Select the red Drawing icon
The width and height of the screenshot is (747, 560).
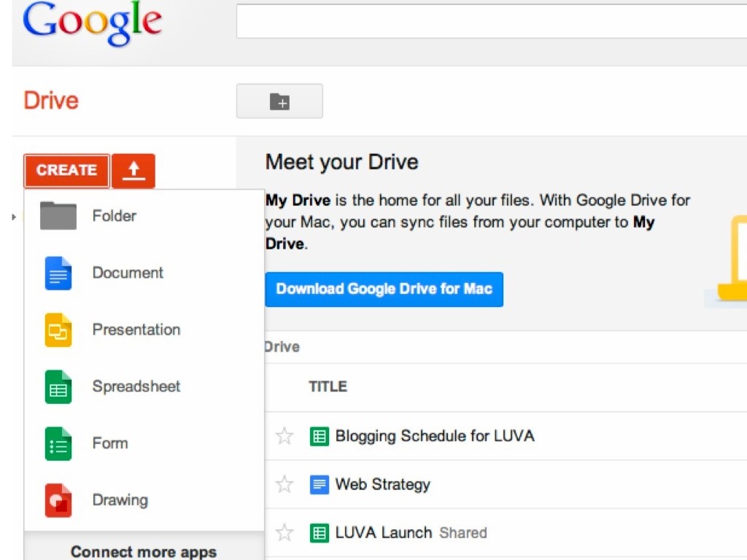[58, 501]
